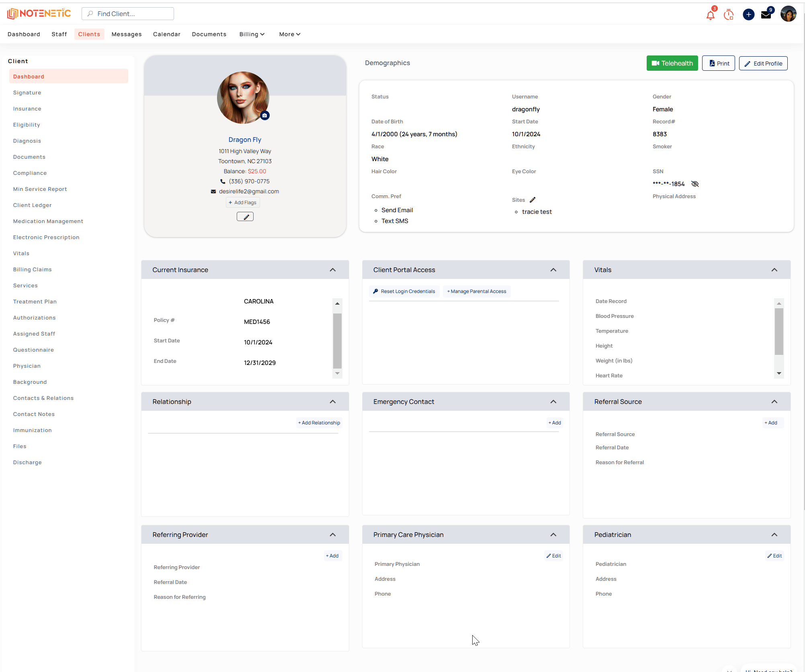Screen dimensions: 805x672
Task: Click the Find Client search field
Action: (128, 14)
